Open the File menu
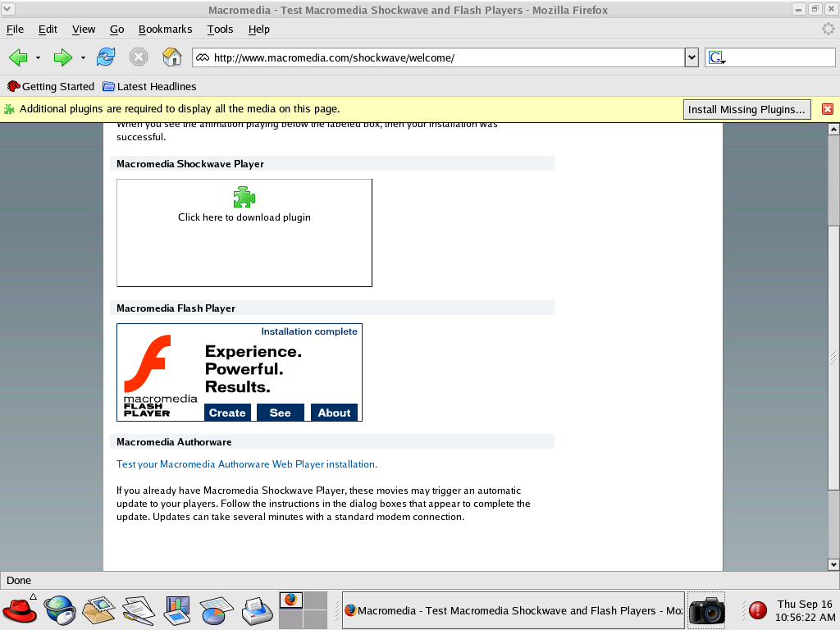 [x=15, y=30]
